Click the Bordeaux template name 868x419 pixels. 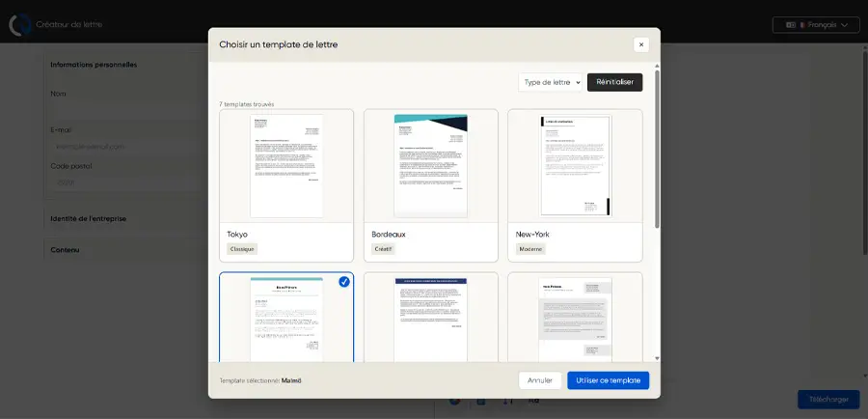389,235
